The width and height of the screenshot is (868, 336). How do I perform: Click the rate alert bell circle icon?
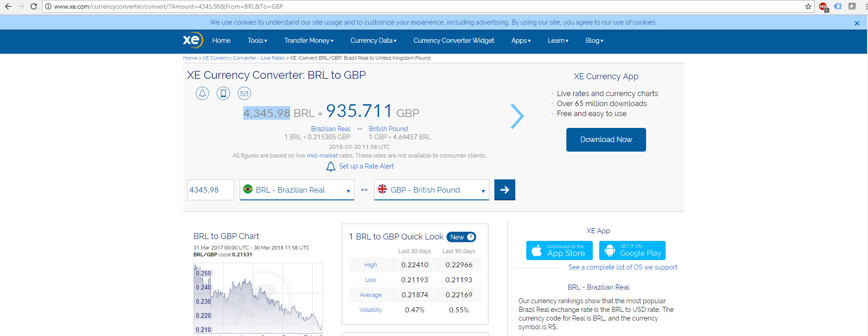point(202,93)
